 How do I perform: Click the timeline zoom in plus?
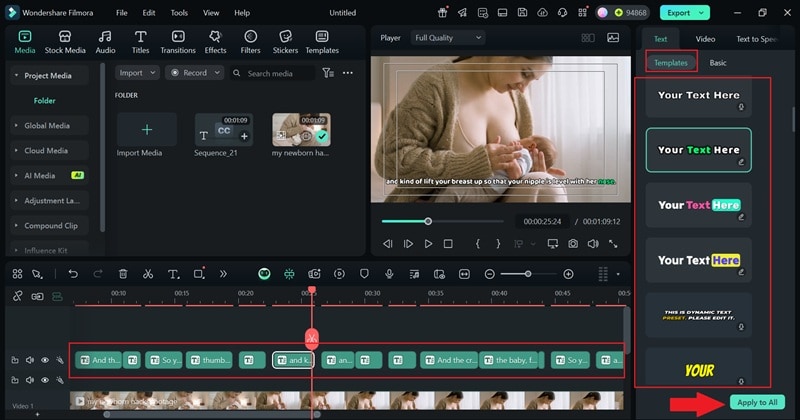pos(568,274)
